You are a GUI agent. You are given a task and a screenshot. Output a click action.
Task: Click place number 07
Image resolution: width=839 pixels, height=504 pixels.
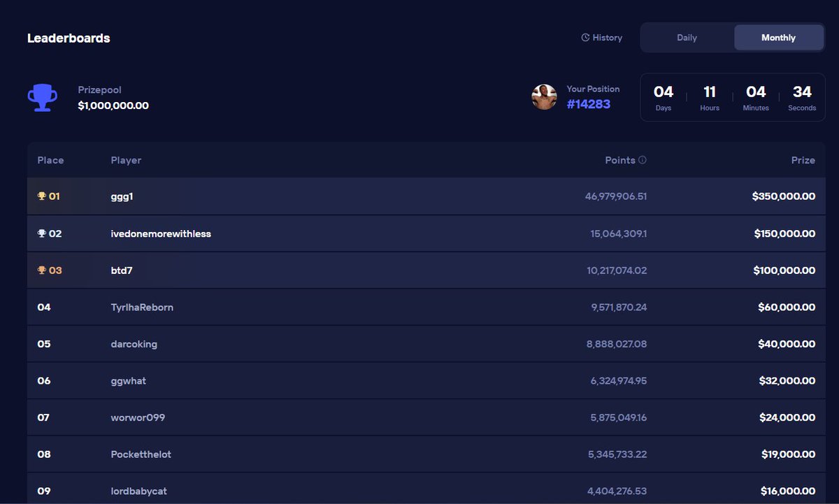[x=43, y=417]
